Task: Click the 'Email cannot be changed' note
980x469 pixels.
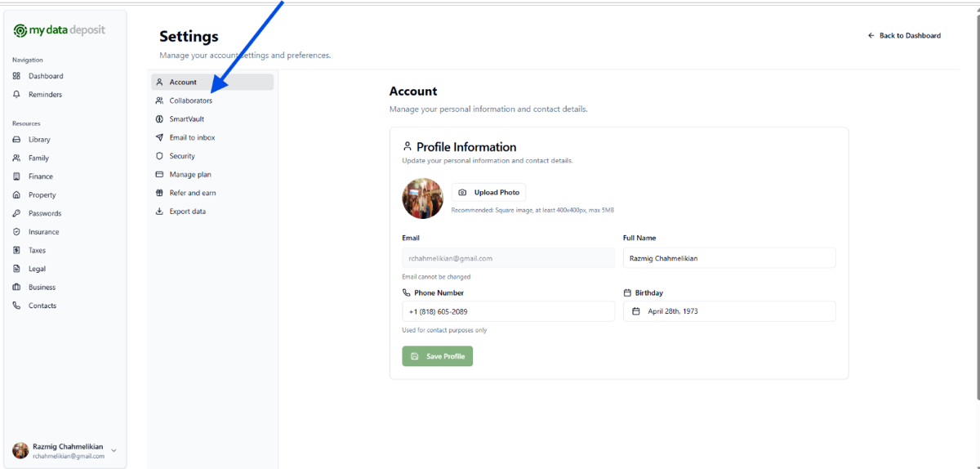Action: click(436, 277)
